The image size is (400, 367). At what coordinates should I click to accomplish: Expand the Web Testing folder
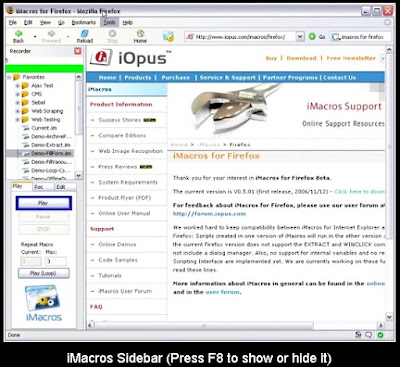coord(17,120)
